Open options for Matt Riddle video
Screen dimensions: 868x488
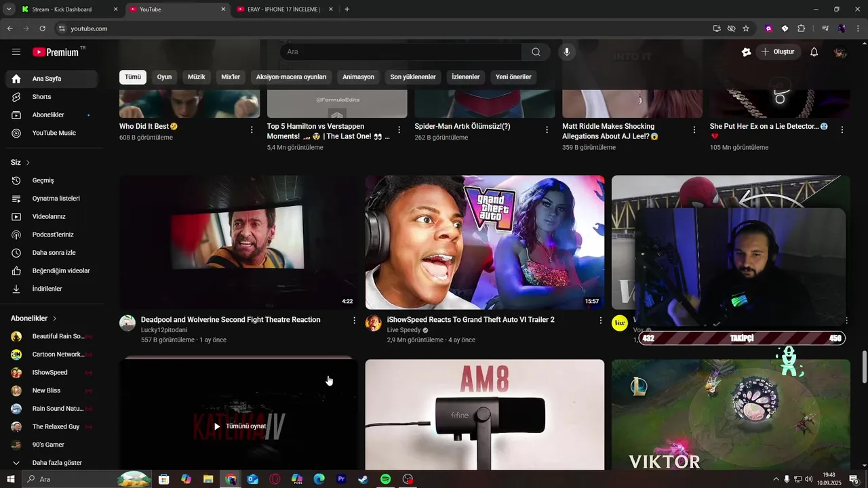(694, 129)
